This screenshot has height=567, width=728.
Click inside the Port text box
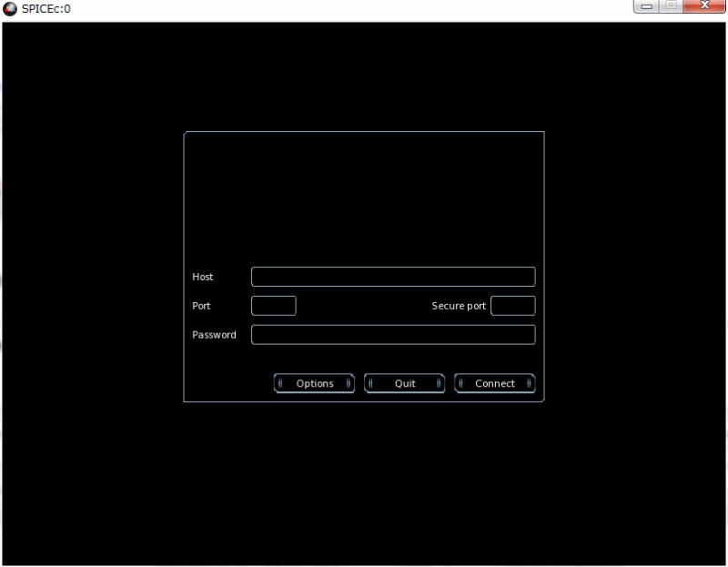click(273, 306)
